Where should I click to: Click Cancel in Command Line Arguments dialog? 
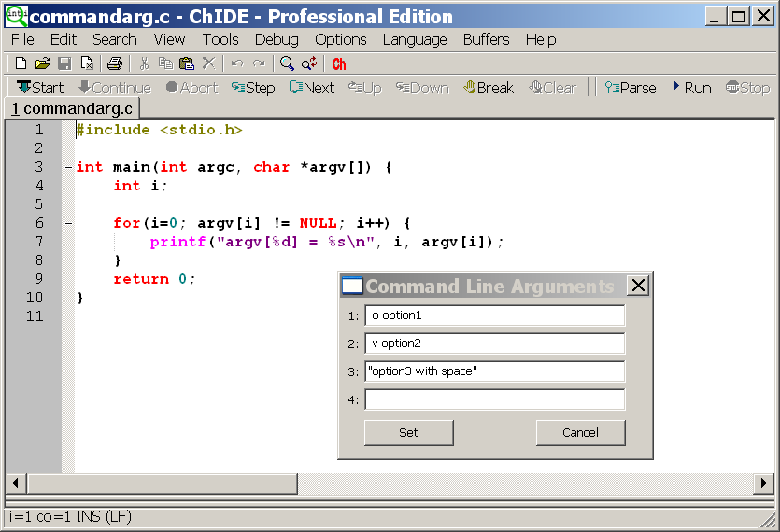coord(580,432)
